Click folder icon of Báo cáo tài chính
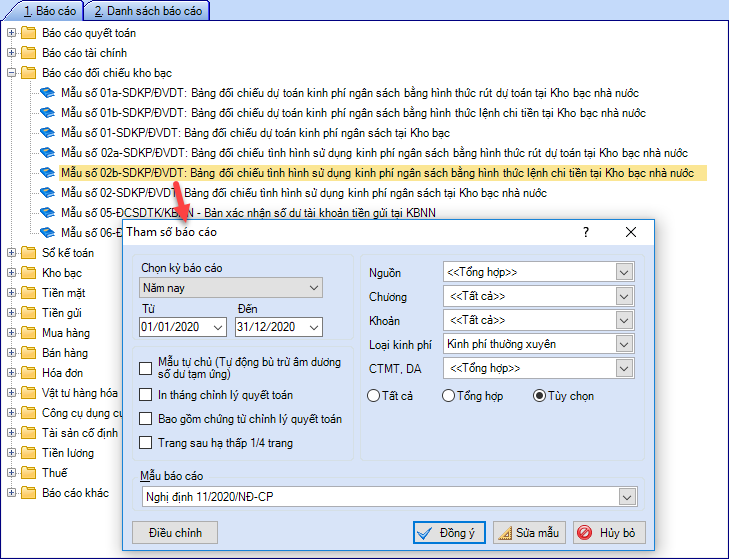Viewport: 729px width, 559px height. tap(28, 53)
